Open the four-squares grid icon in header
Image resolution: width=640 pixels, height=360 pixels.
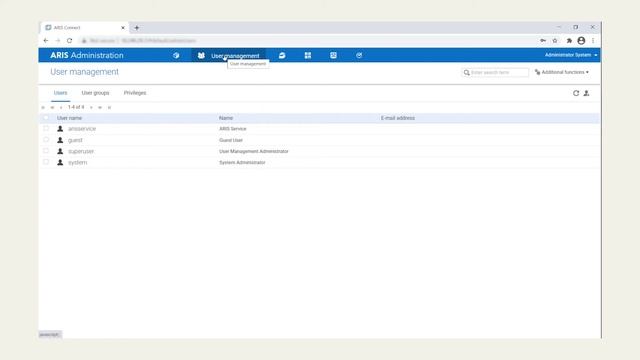coord(308,56)
